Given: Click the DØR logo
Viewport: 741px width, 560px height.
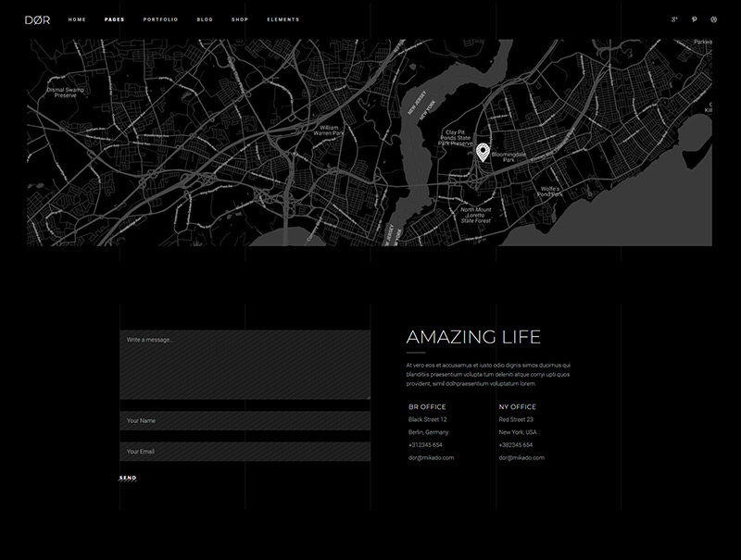Looking at the screenshot, I should pos(38,19).
